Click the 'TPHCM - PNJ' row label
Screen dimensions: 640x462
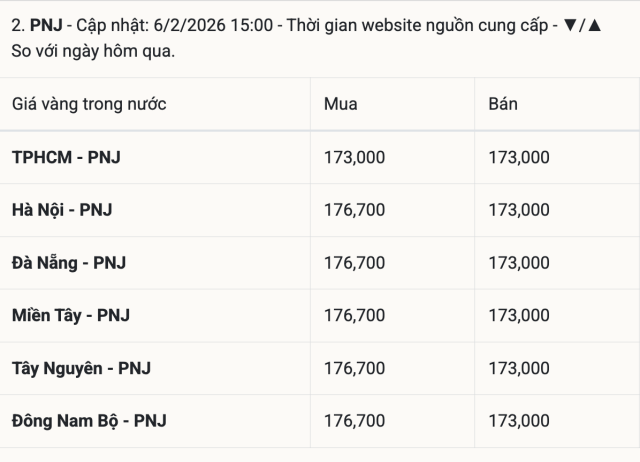66,157
